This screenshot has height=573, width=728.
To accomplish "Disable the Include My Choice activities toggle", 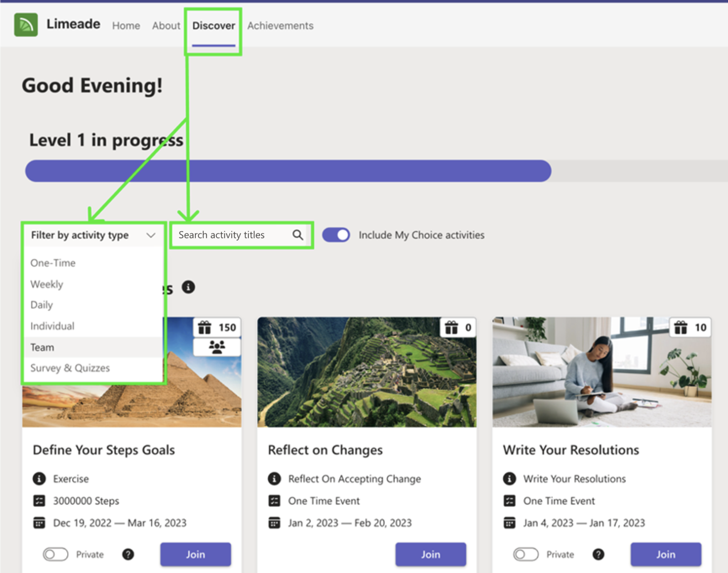I will click(x=336, y=235).
